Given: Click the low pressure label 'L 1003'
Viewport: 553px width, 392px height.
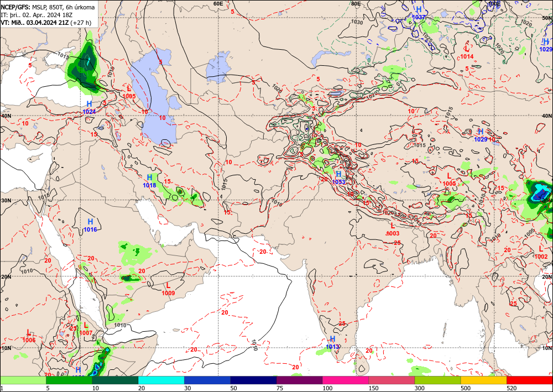Looking at the screenshot, I should 393,229.
